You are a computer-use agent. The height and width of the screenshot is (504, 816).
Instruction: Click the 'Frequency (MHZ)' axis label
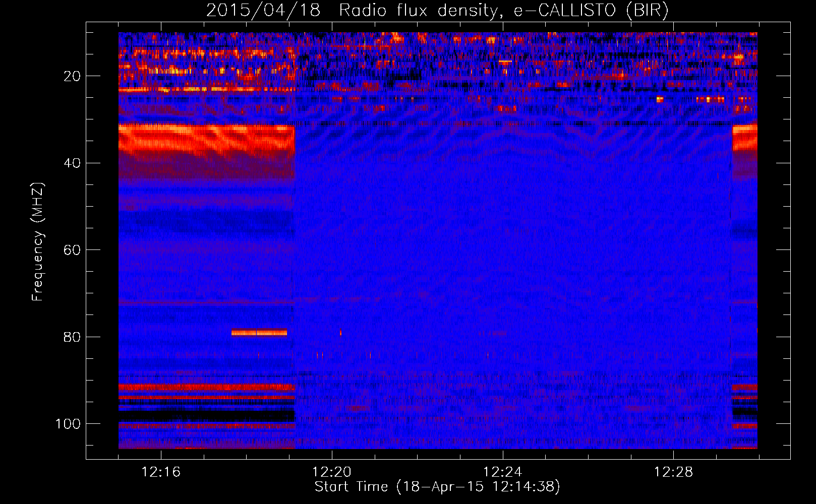[x=38, y=241]
